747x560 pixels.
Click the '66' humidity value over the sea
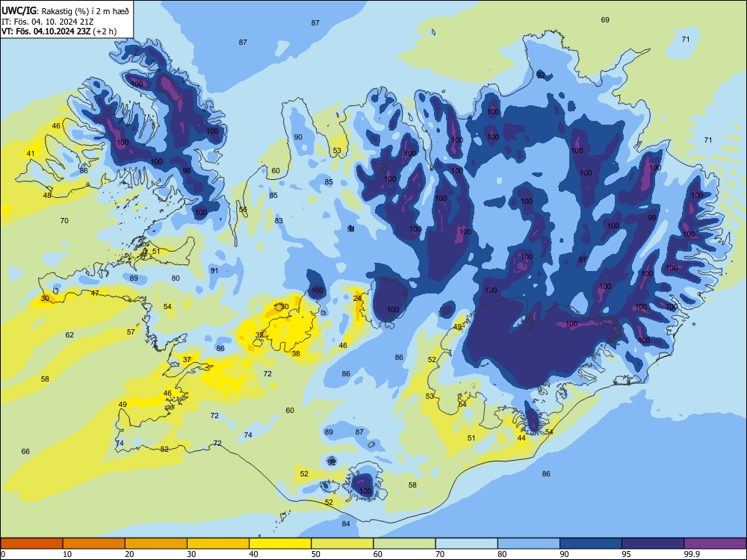point(25,452)
